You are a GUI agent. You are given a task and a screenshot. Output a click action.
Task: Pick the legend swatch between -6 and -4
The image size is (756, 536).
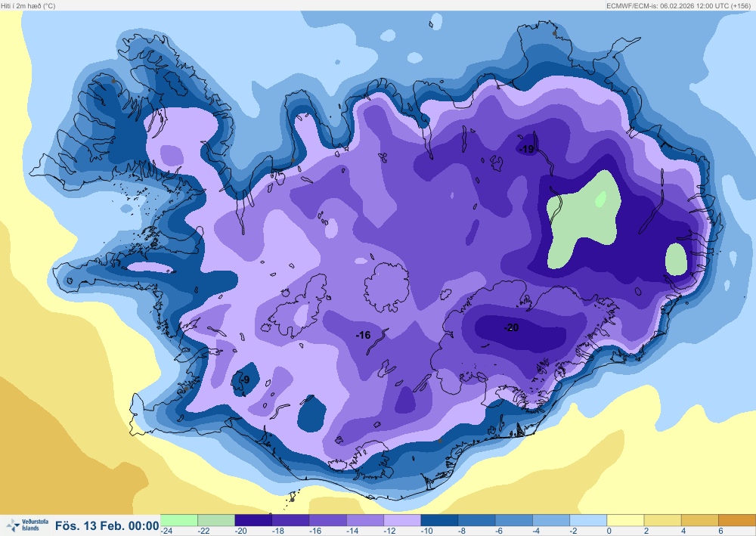tap(514, 520)
